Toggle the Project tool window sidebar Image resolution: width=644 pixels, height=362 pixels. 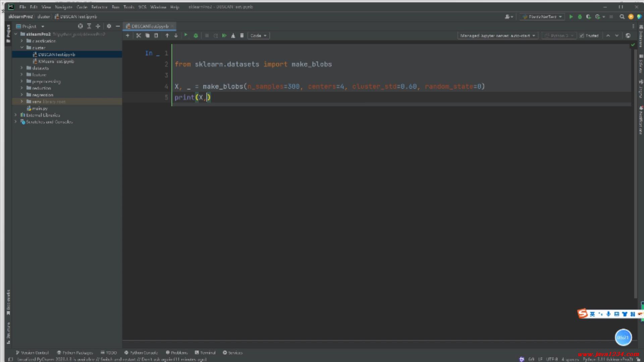(x=8, y=34)
